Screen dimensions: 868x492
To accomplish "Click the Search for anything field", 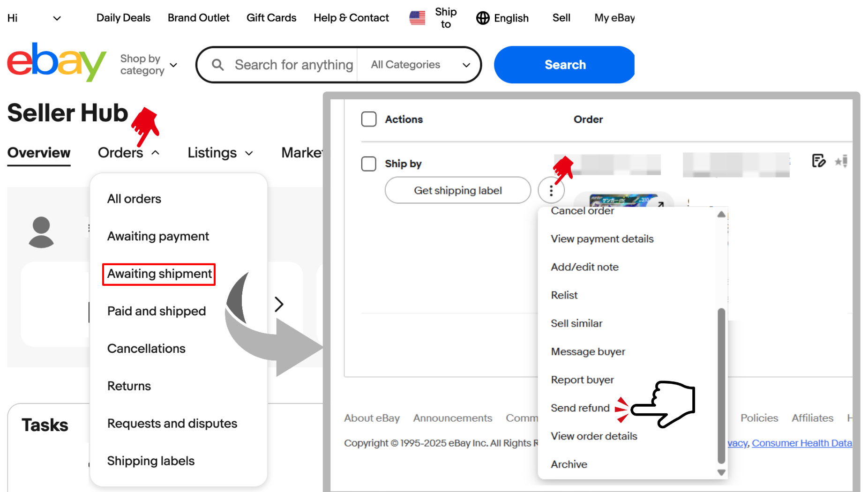I will [293, 65].
